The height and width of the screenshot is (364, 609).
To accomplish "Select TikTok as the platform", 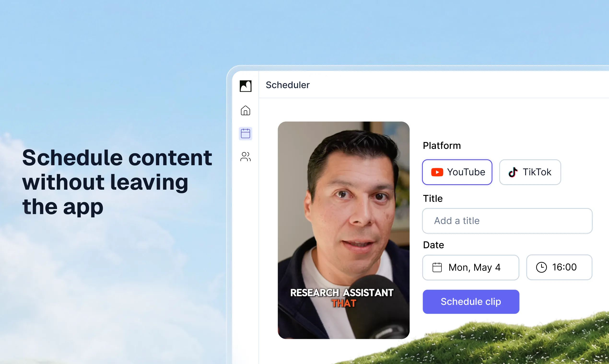I will [x=530, y=172].
